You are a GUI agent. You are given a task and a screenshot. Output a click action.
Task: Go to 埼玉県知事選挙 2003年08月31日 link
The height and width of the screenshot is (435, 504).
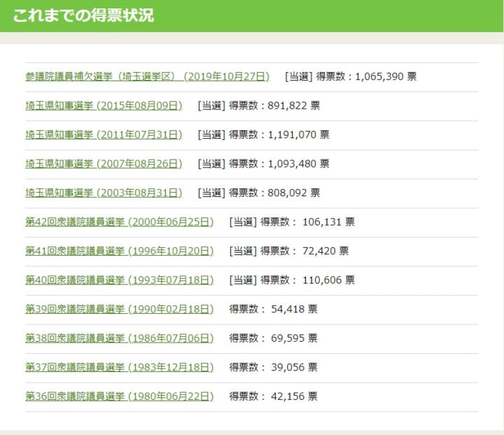click(104, 193)
